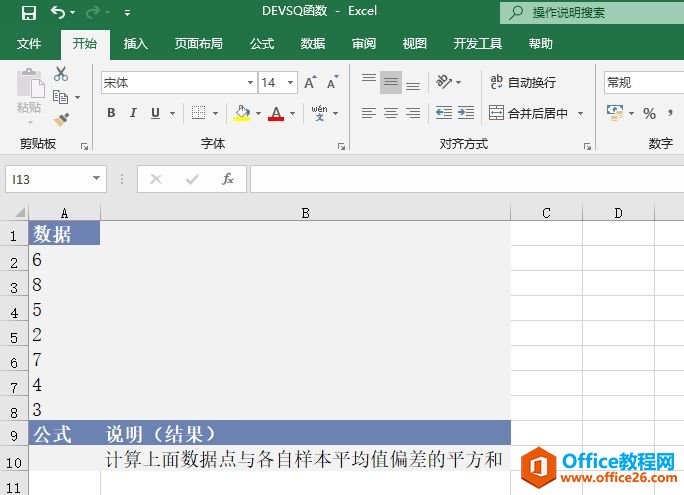684x495 pixels.
Task: Click the formula bar enter checkmark
Action: (x=192, y=179)
